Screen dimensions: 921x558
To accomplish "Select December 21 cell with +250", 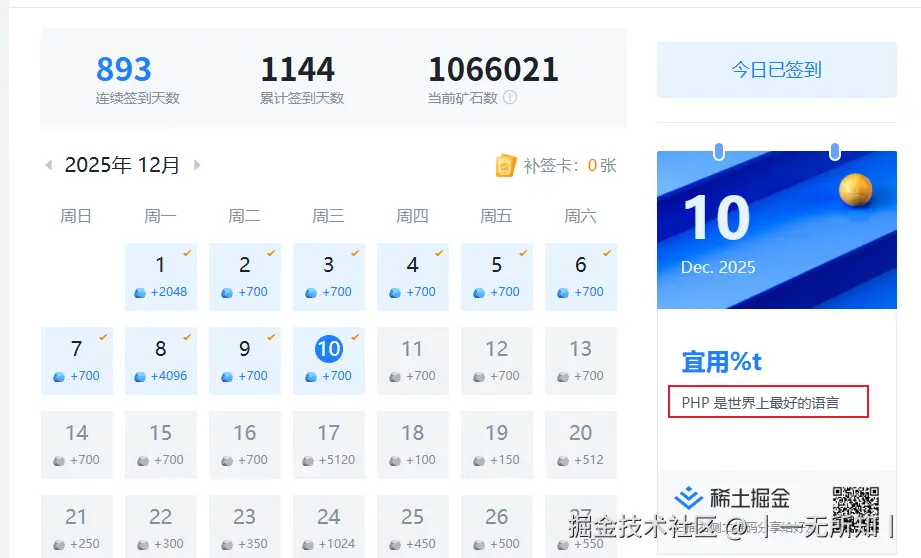I will [x=77, y=526].
